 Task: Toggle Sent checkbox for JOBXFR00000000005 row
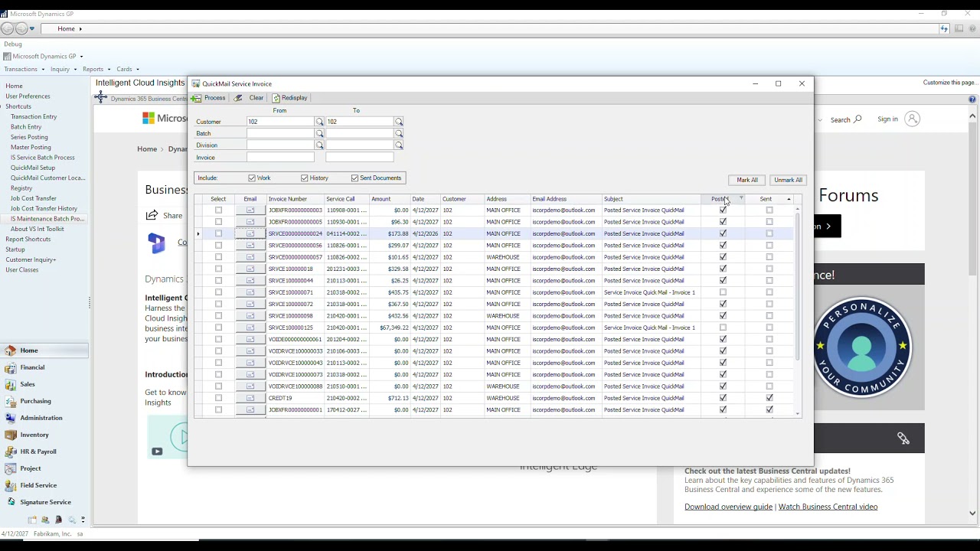(769, 222)
